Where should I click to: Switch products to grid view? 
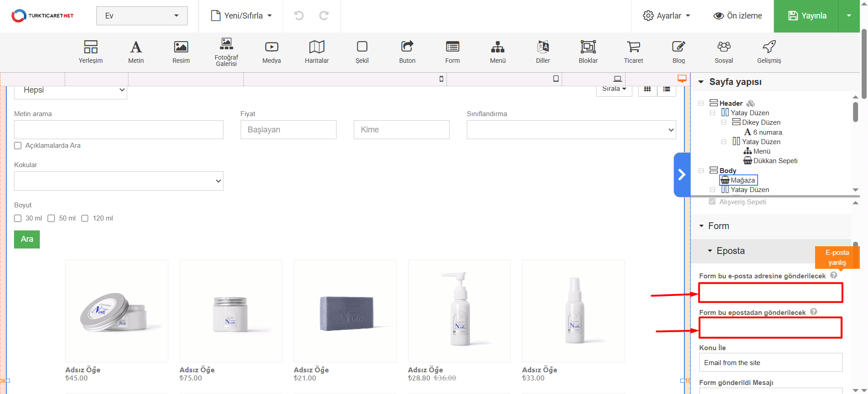coord(647,89)
